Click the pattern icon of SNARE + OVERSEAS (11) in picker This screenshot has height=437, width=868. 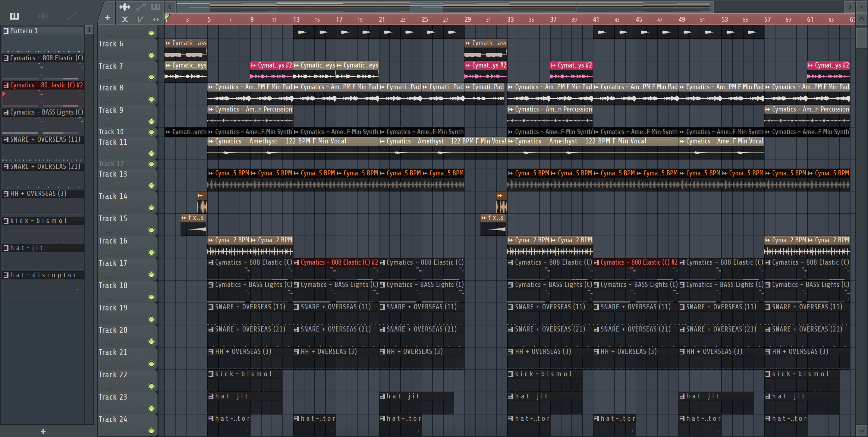[6, 140]
